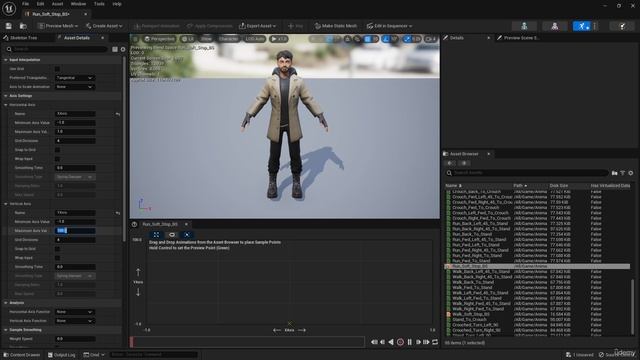Open the details panel settings gear
Screen dimensions: 640x360
tap(123, 49)
